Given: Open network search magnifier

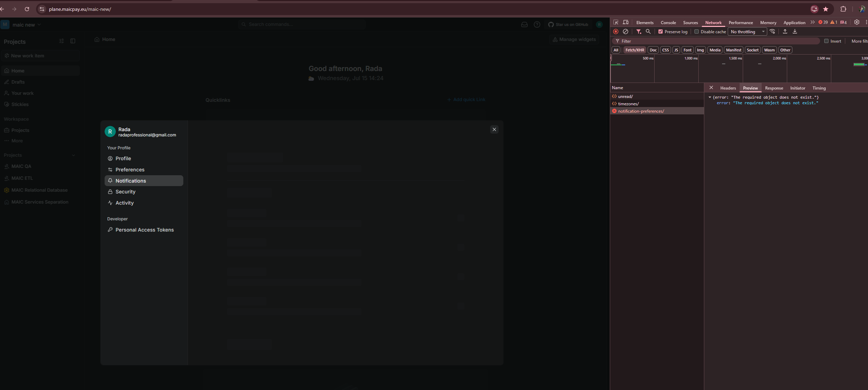Looking at the screenshot, I should pos(648,31).
